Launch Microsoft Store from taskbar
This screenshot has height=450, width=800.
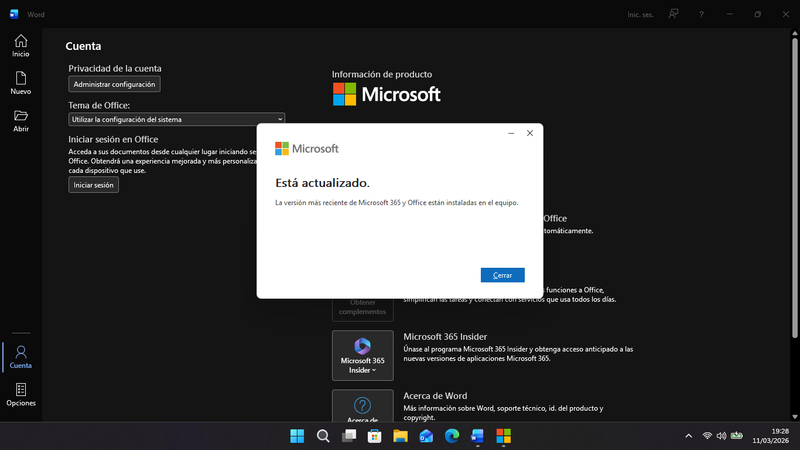(374, 436)
